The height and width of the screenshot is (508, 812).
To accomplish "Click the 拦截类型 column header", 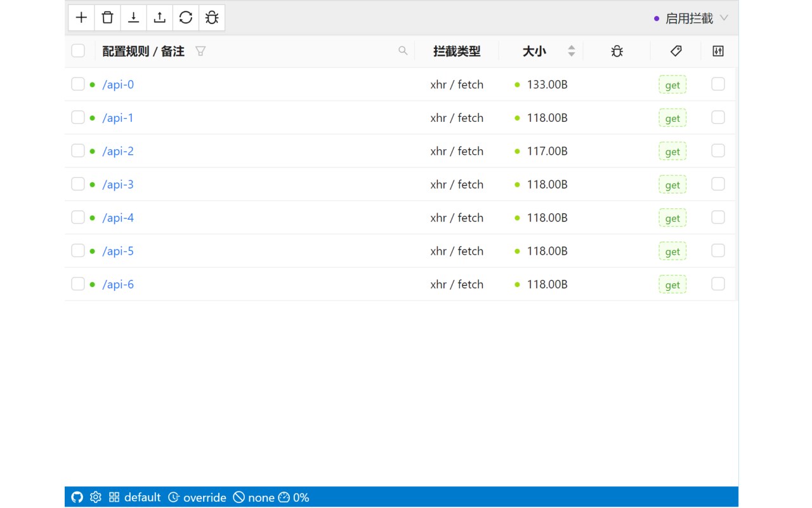I will 457,51.
